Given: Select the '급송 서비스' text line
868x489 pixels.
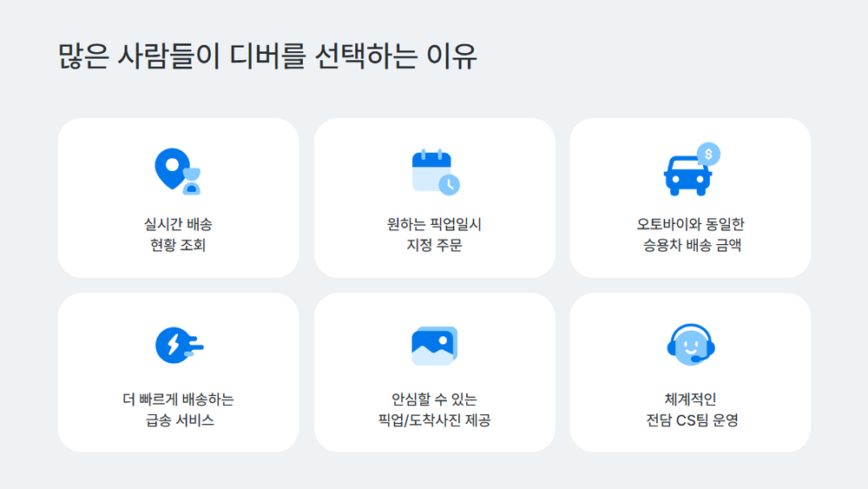Looking at the screenshot, I should point(178,420).
